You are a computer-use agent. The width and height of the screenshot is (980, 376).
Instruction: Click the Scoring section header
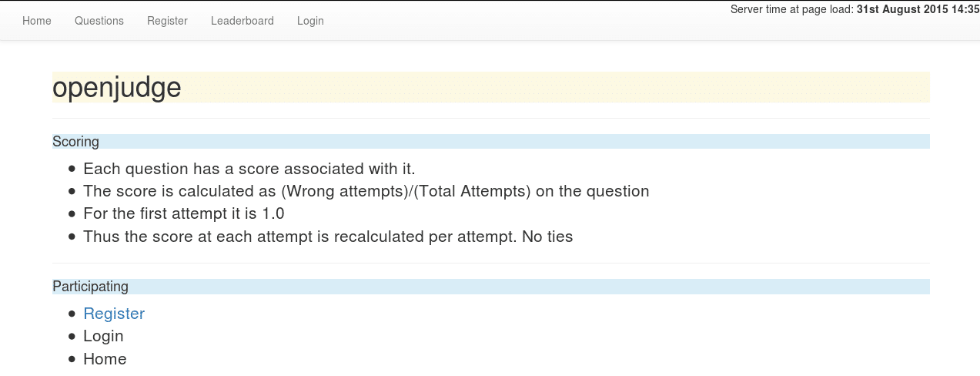tap(76, 142)
